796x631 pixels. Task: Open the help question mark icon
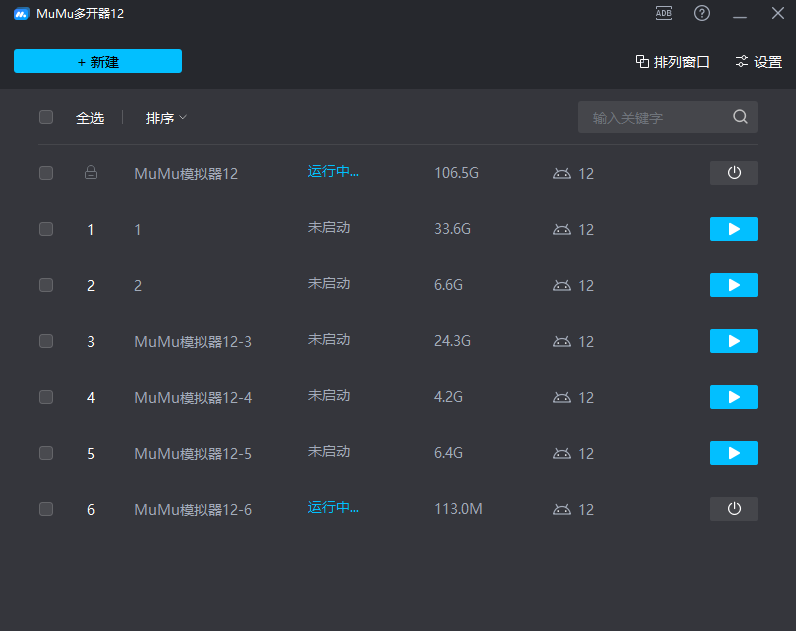[702, 13]
